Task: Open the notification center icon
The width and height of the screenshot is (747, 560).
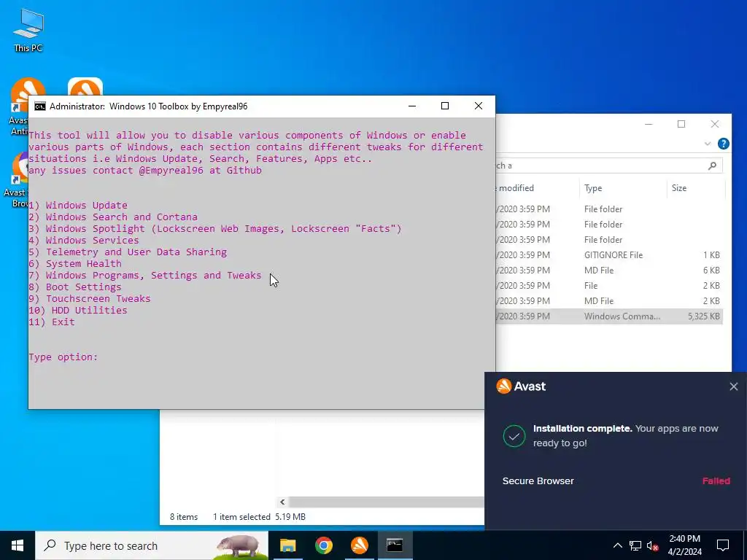Action: pyautogui.click(x=723, y=545)
